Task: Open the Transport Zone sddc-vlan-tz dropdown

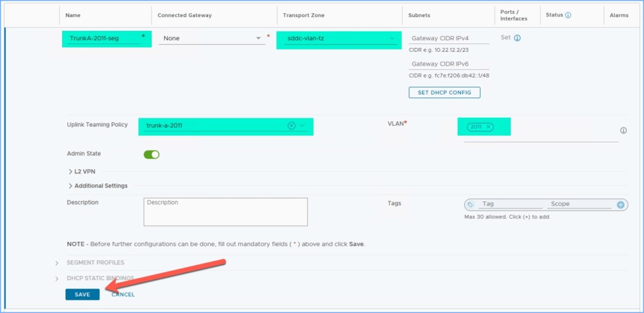Action: (392, 38)
